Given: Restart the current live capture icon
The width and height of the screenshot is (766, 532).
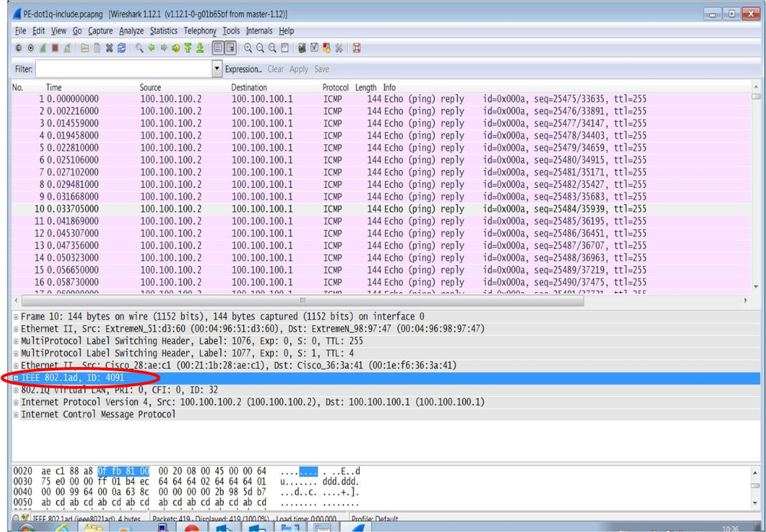Looking at the screenshot, I should 67,48.
